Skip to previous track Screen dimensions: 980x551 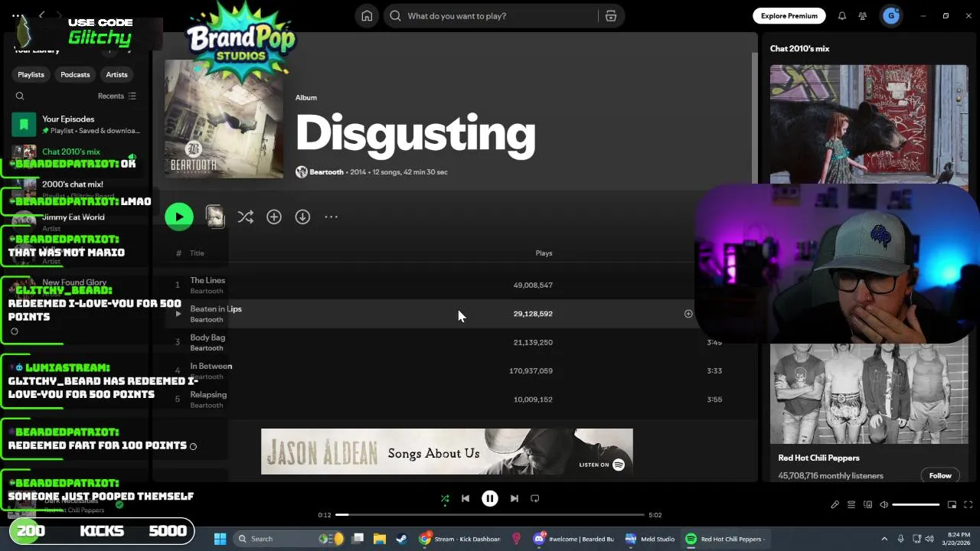coord(465,499)
